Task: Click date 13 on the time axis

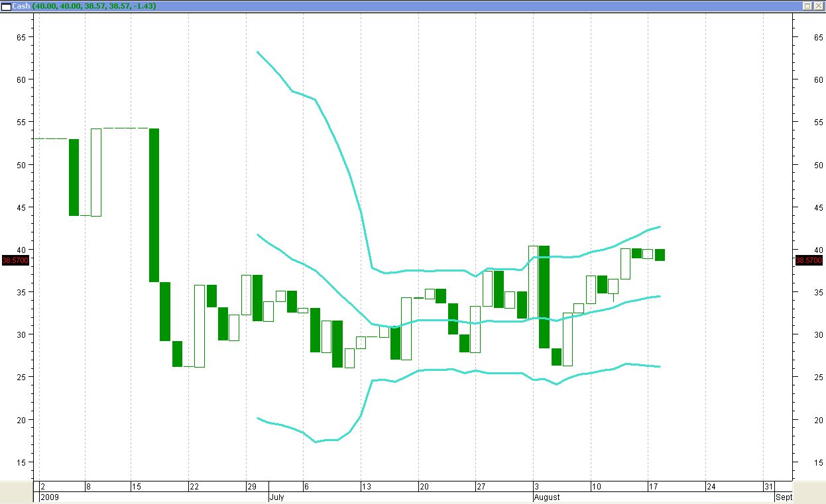Action: (x=367, y=486)
